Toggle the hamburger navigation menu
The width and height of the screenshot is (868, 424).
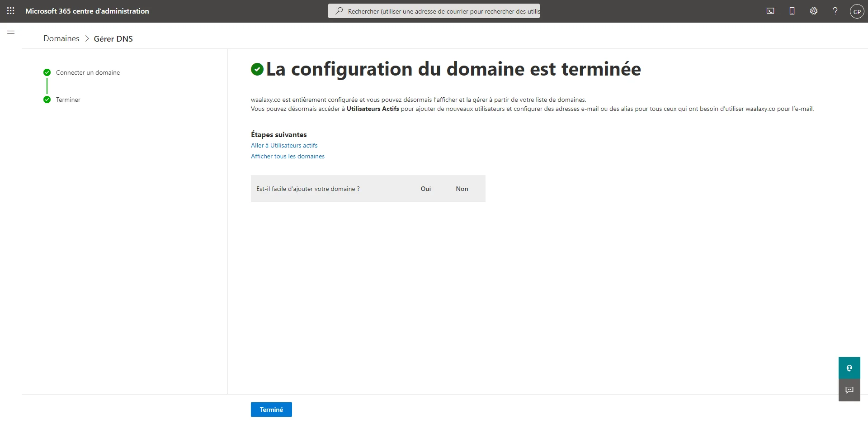(11, 32)
